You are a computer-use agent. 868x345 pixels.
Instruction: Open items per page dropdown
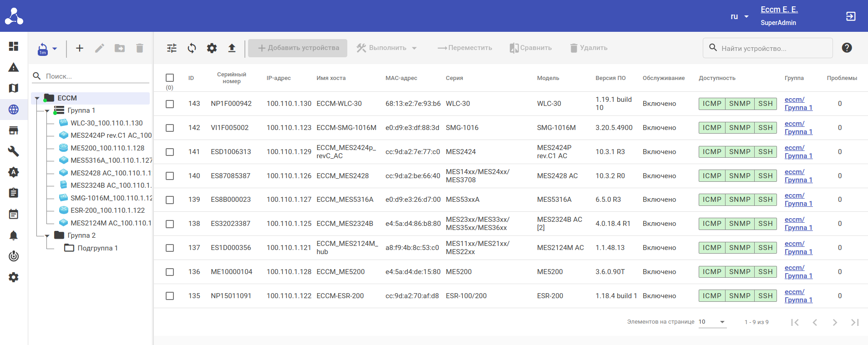[x=712, y=322]
